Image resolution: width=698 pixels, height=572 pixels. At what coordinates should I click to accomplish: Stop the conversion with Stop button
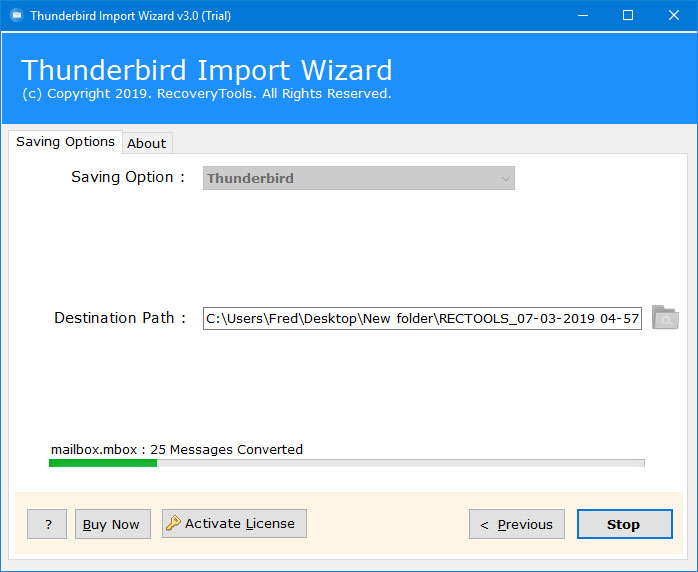pyautogui.click(x=625, y=524)
